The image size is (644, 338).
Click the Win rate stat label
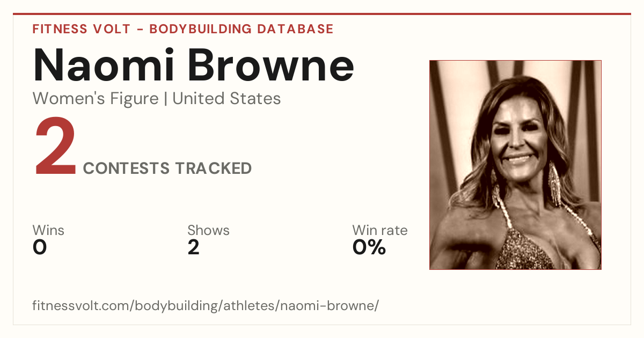click(380, 231)
